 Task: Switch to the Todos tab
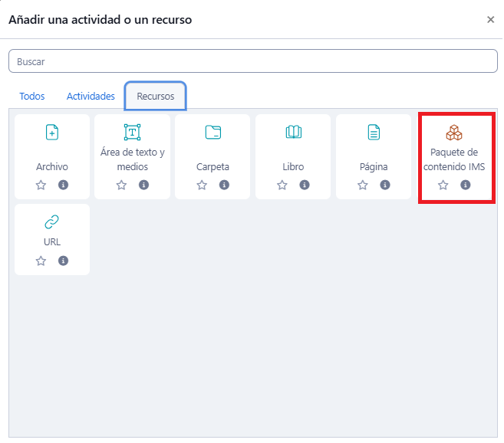32,97
